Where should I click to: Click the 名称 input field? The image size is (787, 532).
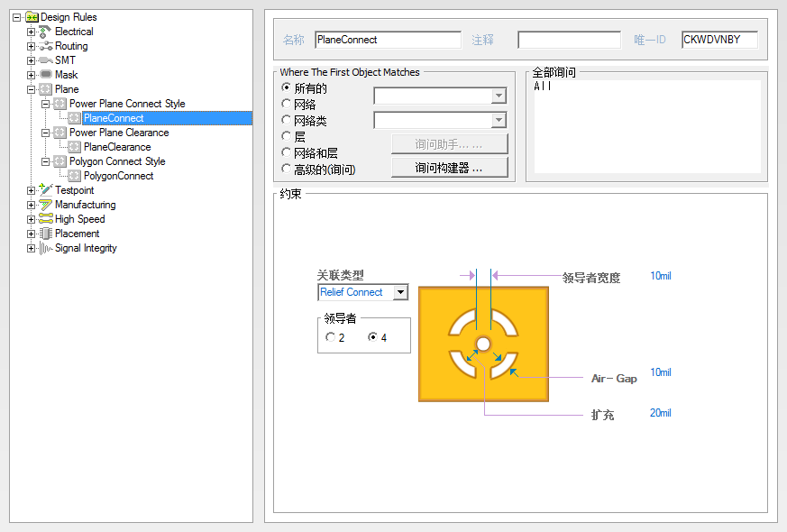[388, 40]
